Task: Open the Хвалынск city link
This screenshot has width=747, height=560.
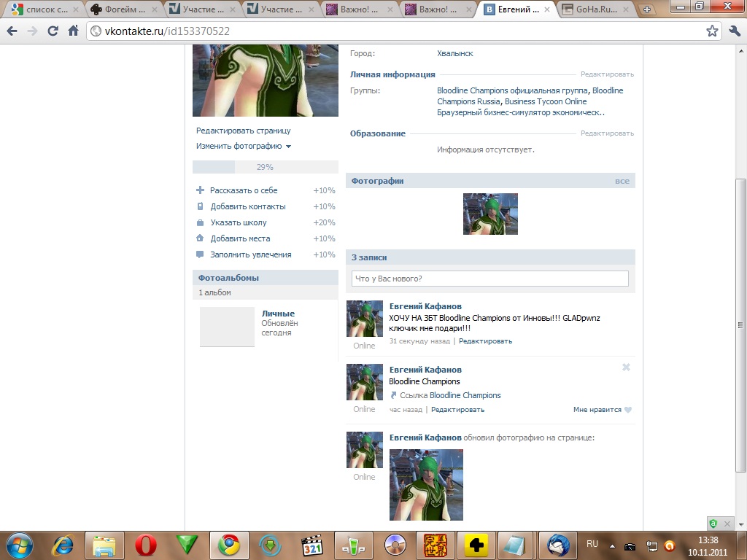Action: click(x=454, y=53)
